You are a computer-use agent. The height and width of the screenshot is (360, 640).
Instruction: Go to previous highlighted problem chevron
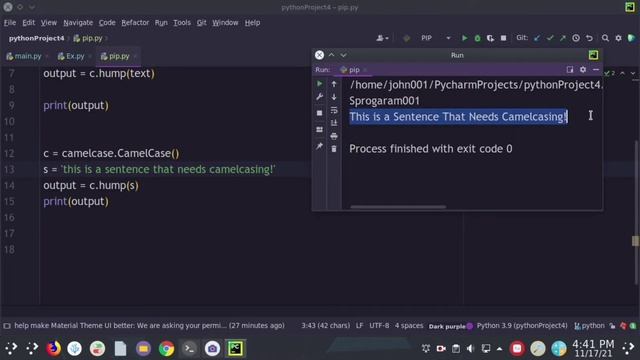(622, 73)
